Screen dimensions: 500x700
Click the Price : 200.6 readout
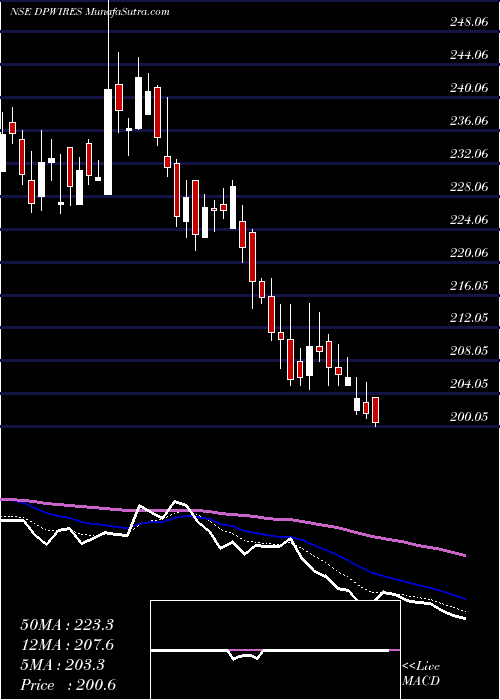(x=68, y=685)
